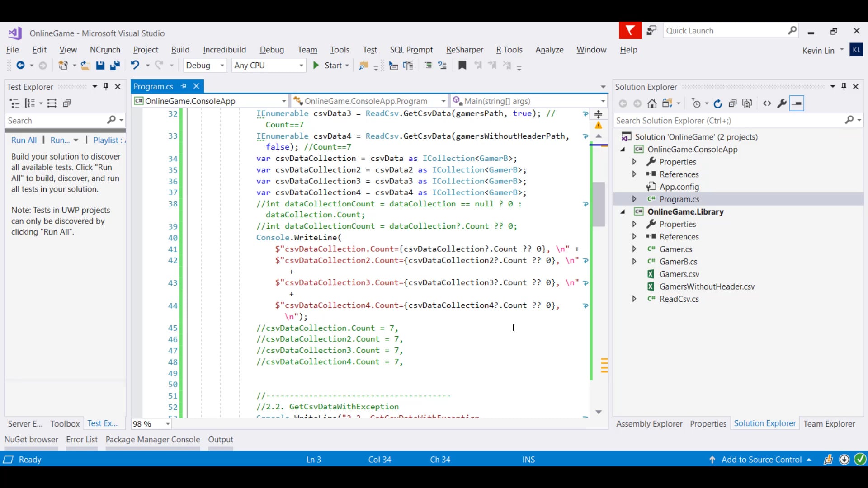868x488 pixels.
Task: Refresh the Solution Explorer
Action: click(x=717, y=103)
